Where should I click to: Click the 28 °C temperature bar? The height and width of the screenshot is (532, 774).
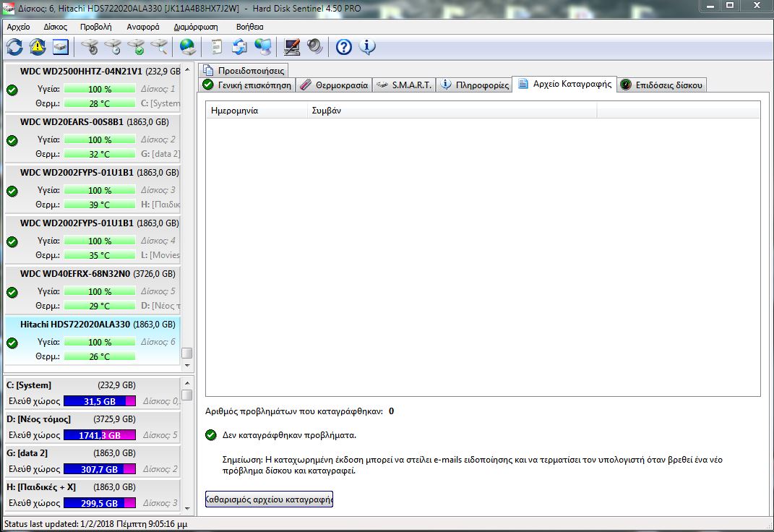tap(100, 103)
